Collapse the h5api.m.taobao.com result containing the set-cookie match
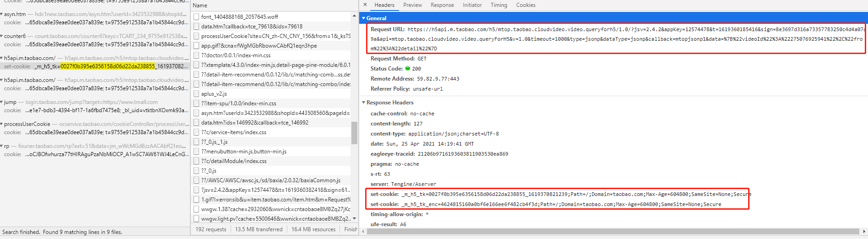Viewport: 868px width, 239px height. pos(2,58)
